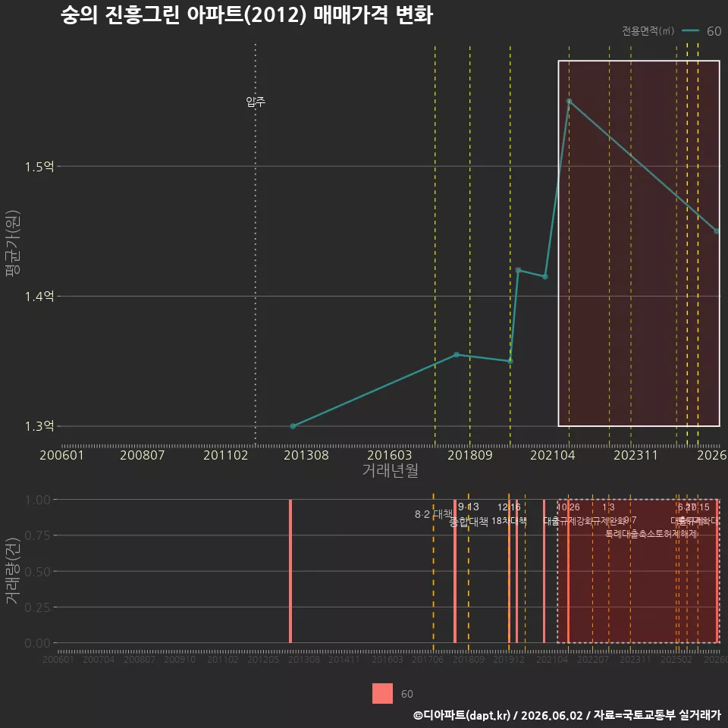Click the '201411' label on the volume chart axis
Image resolution: width=728 pixels, height=728 pixels.
coord(344,659)
